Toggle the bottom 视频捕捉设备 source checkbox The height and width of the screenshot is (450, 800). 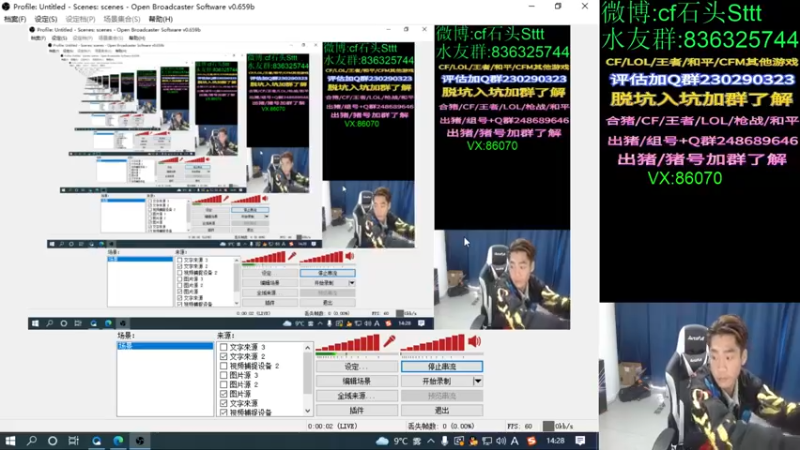click(x=223, y=412)
